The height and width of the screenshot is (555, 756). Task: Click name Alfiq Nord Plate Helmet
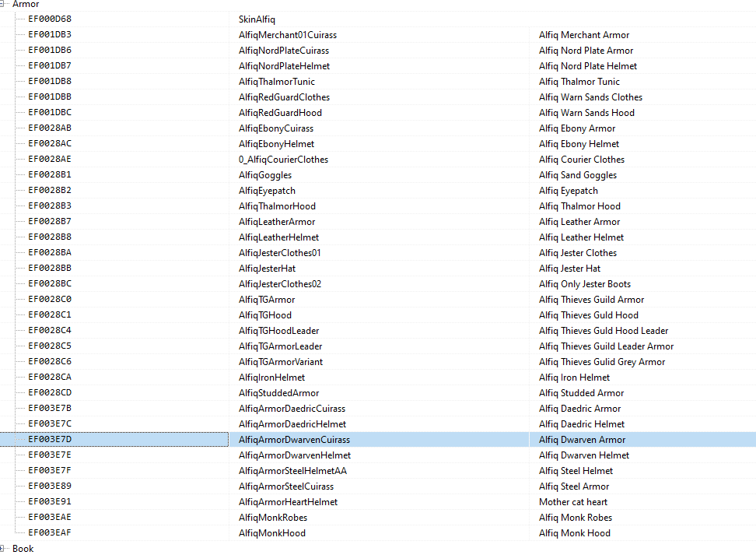[588, 66]
